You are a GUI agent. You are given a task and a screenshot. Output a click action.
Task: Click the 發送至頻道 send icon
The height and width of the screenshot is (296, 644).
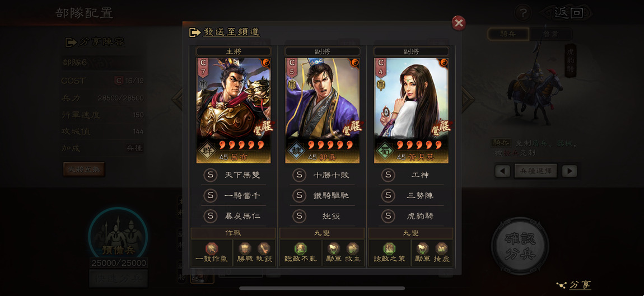[195, 32]
